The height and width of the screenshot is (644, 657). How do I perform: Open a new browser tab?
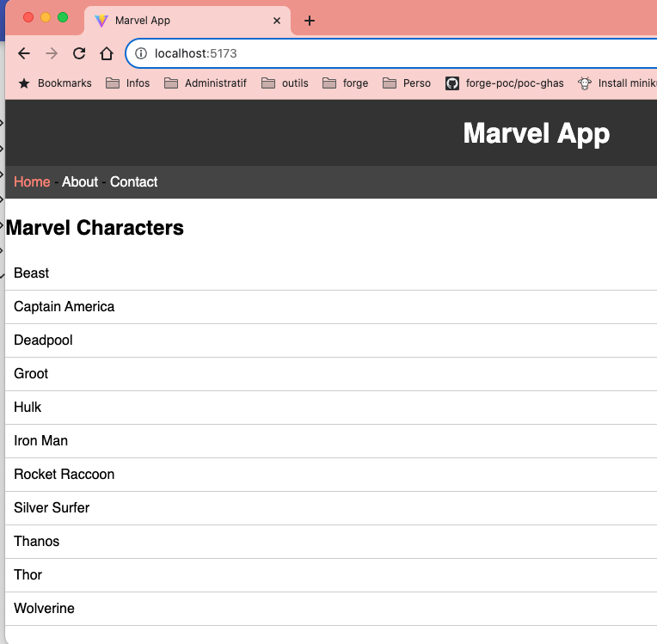click(310, 21)
